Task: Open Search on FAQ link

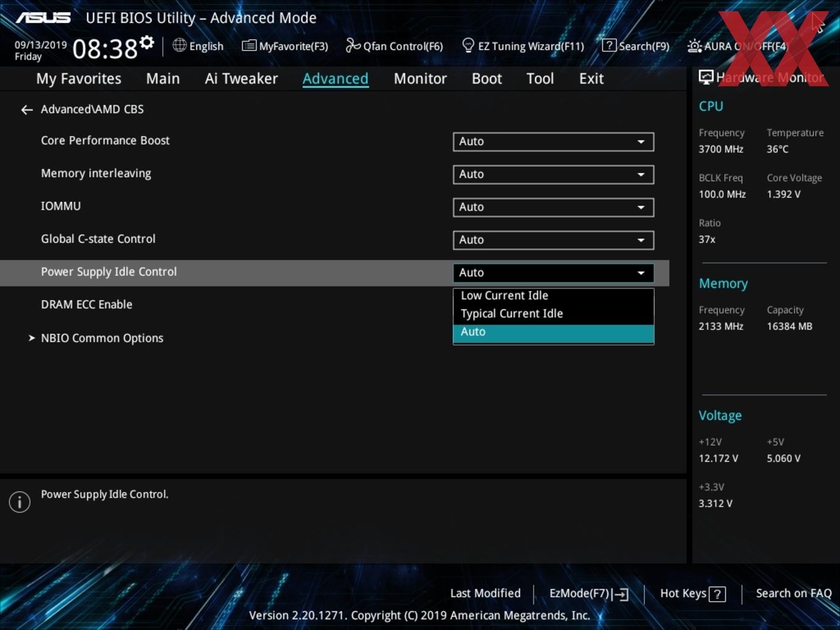Action: [794, 594]
